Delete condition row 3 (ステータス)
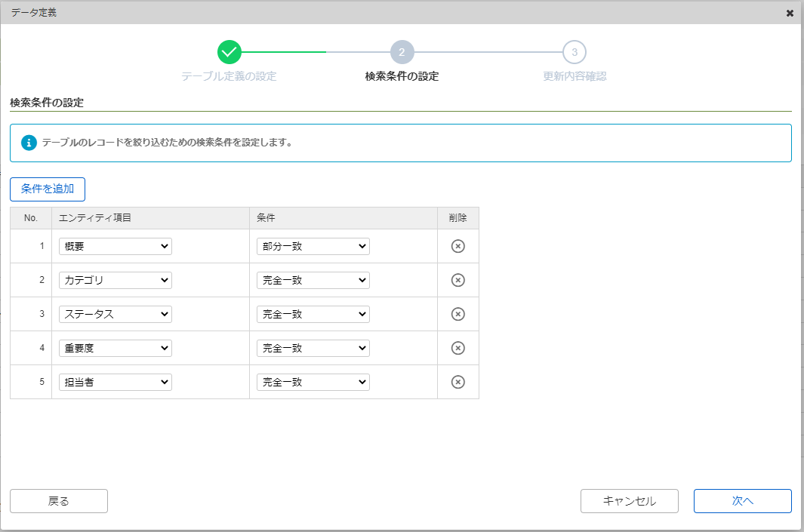Image resolution: width=804 pixels, height=532 pixels. [458, 314]
